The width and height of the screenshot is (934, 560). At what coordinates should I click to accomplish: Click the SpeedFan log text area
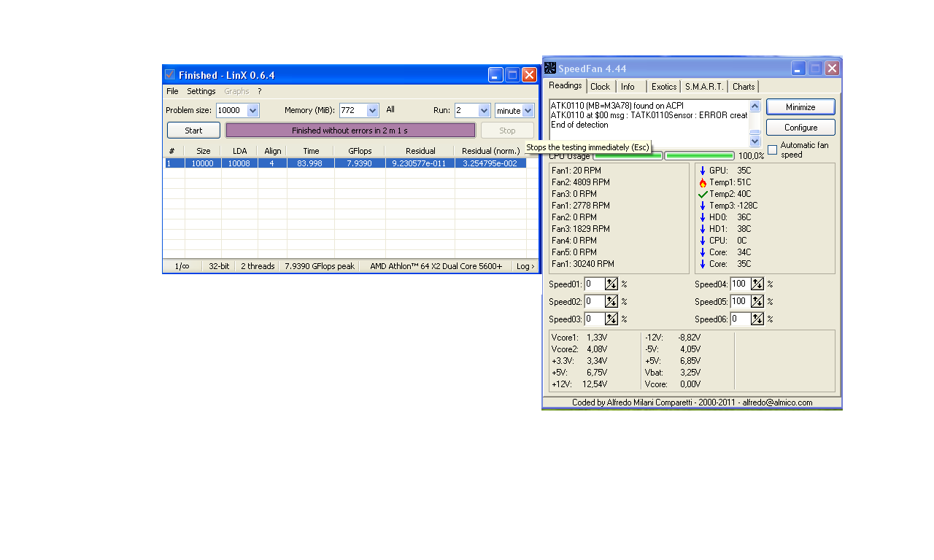[x=649, y=122]
